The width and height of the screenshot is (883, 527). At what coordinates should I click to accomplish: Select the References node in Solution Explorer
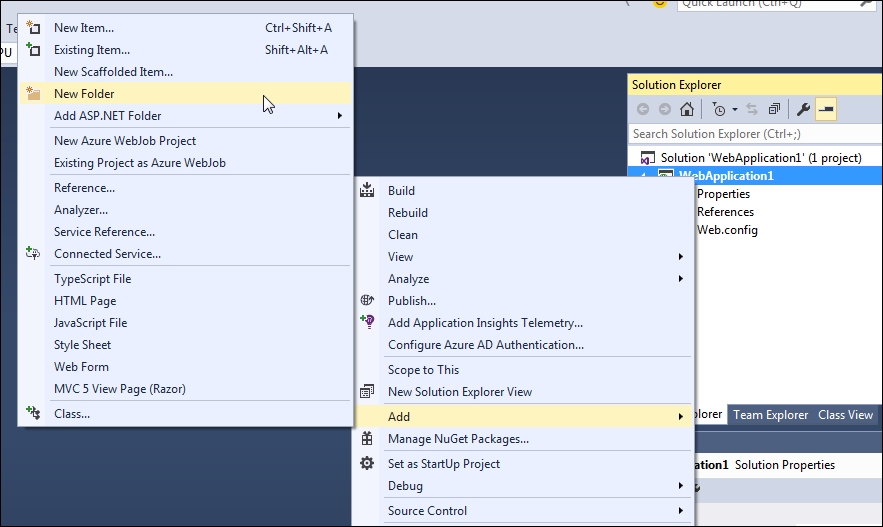(725, 212)
